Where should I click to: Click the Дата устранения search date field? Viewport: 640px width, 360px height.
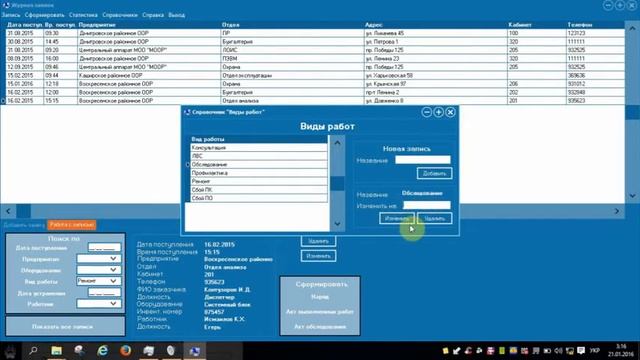tap(104, 293)
